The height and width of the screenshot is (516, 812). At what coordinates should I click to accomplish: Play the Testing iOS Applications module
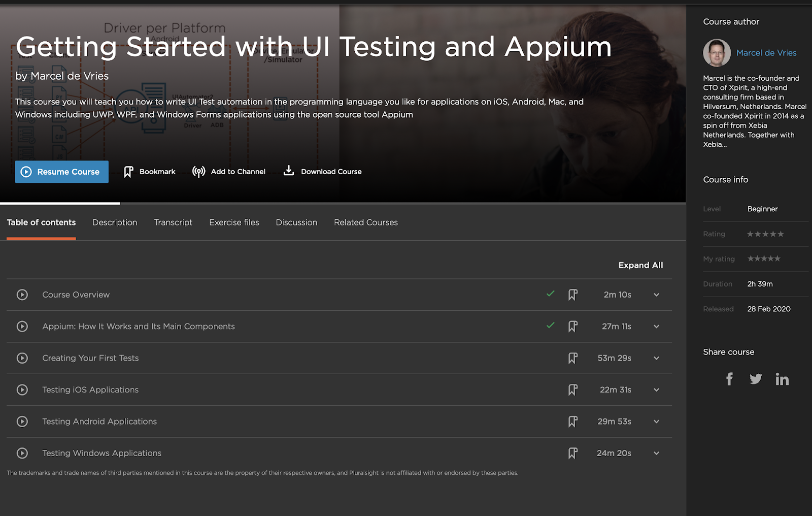pyautogui.click(x=22, y=390)
